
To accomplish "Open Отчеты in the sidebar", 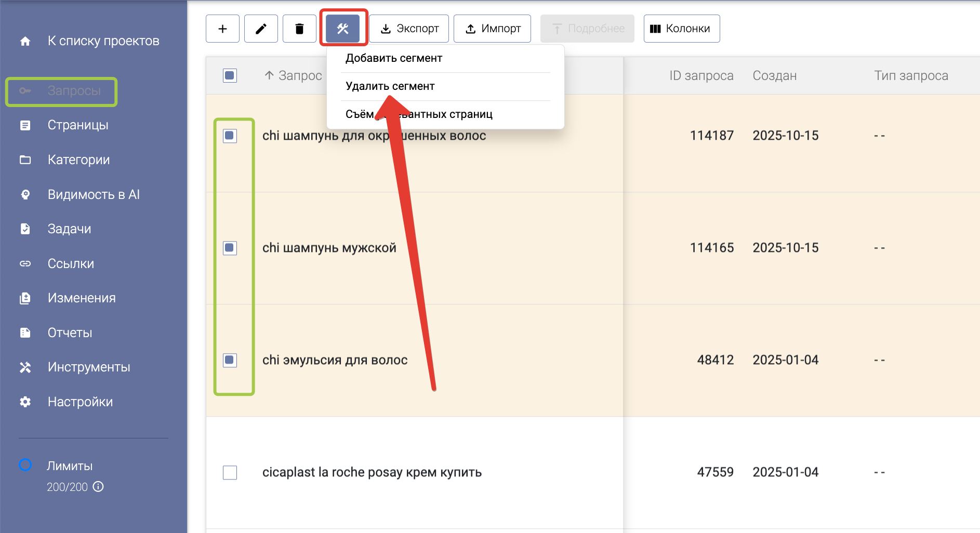I will [x=70, y=332].
